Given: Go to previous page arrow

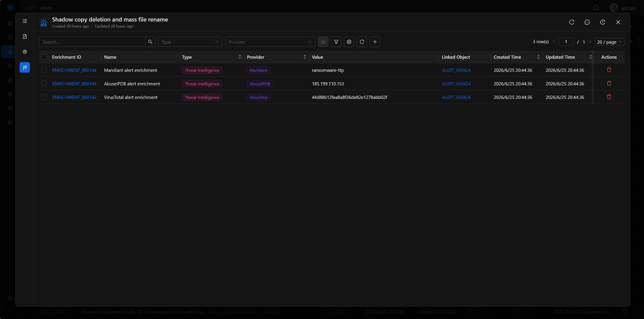Looking at the screenshot, I should [554, 42].
